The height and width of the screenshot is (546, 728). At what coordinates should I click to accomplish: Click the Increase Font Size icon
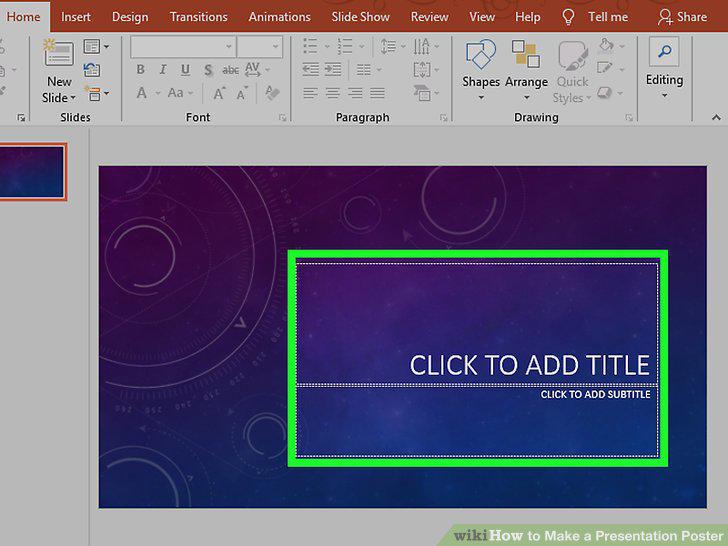pyautogui.click(x=219, y=93)
